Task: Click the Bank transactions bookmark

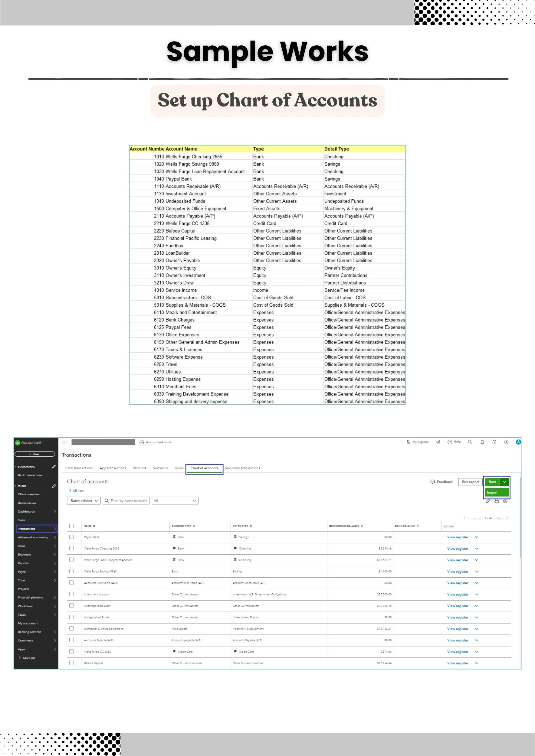Action: (30, 475)
